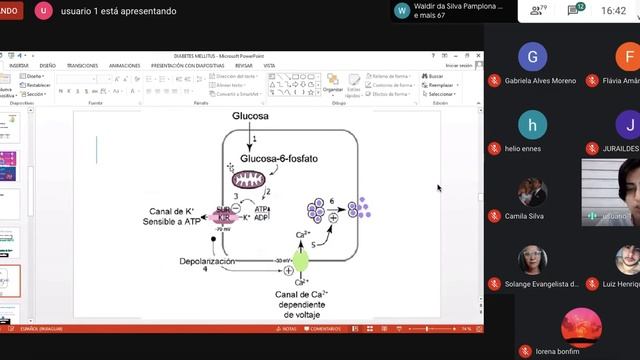
Task: Open the INSERTAR ribbon tab
Action: point(19,66)
